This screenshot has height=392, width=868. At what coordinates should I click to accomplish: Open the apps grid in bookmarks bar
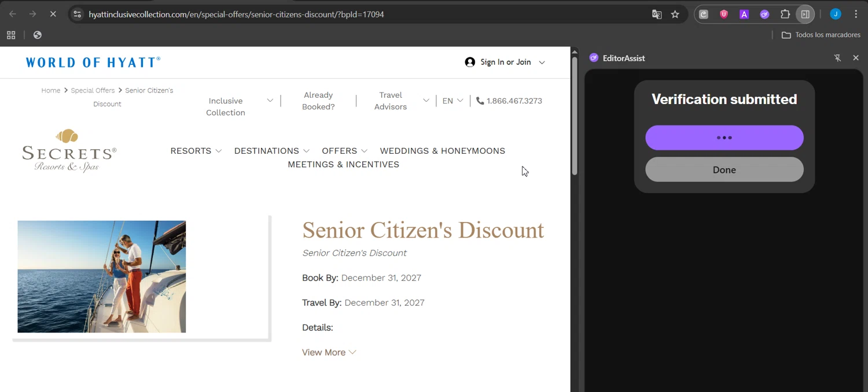click(x=11, y=35)
